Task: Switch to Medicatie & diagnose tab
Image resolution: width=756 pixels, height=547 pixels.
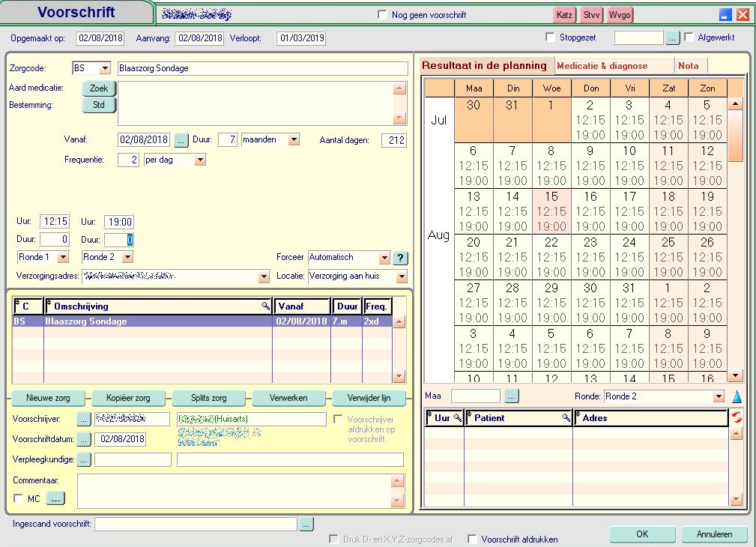Action: click(x=602, y=66)
